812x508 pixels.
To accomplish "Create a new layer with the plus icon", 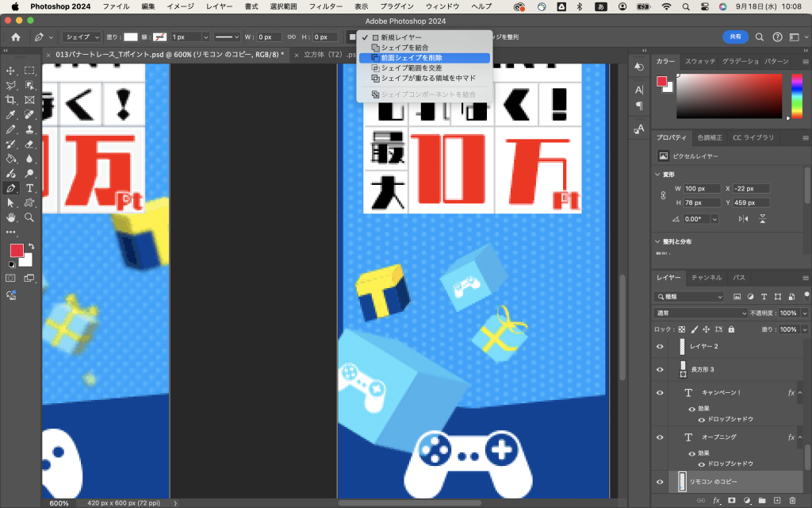I will (x=776, y=500).
